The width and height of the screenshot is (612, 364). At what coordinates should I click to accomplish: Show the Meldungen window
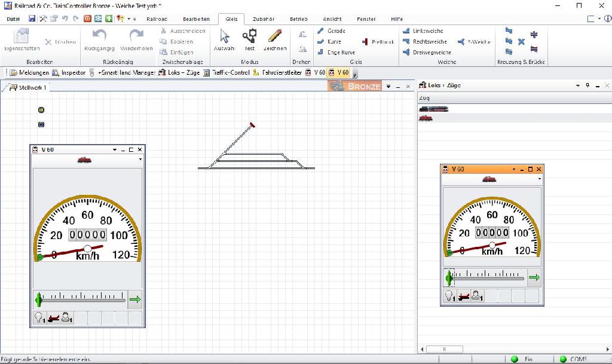click(x=33, y=73)
